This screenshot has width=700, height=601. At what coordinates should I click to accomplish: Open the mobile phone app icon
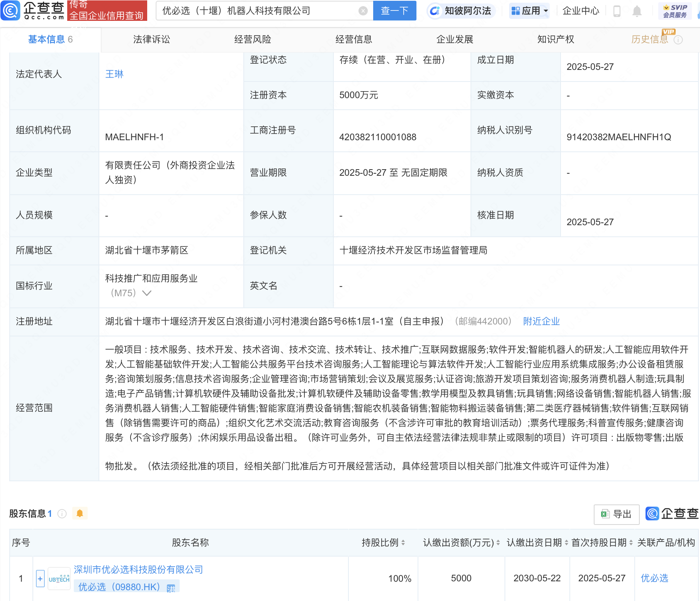(617, 11)
